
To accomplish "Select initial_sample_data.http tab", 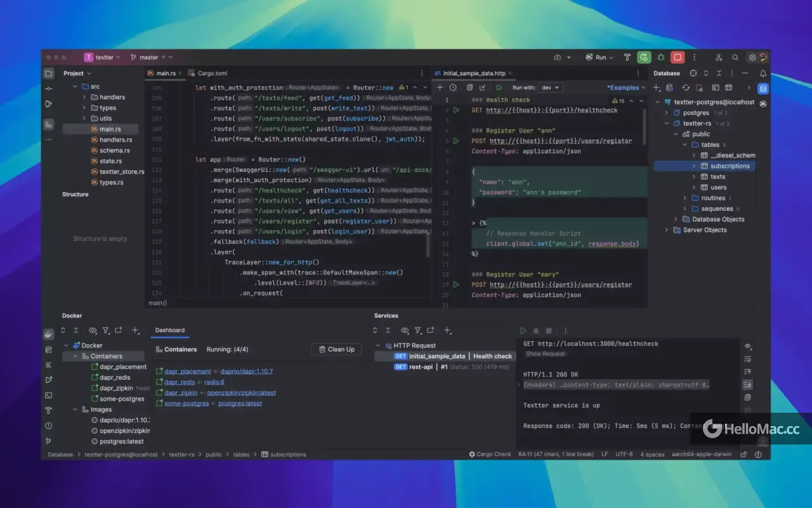I will tap(475, 73).
